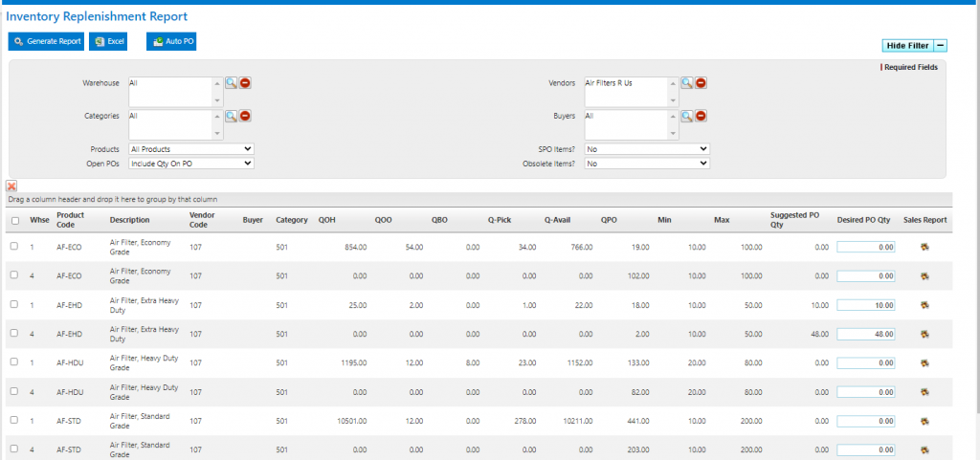
Task: Sort by Description column header
Action: click(129, 220)
